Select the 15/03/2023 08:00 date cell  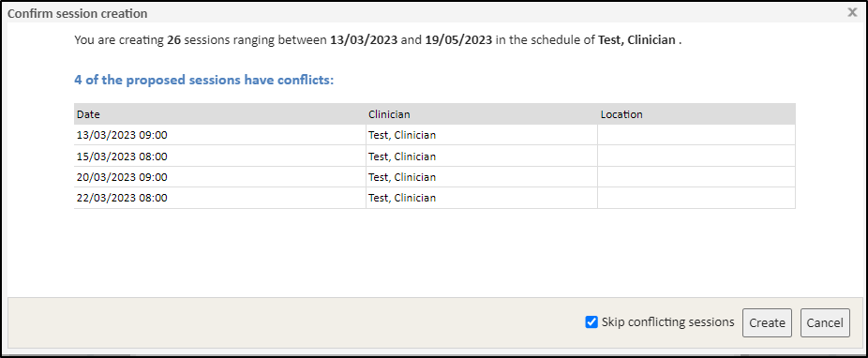[x=219, y=156]
